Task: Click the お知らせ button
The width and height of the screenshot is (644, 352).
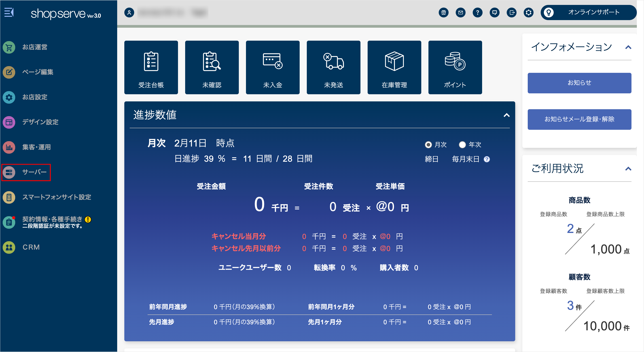Action: (x=579, y=83)
